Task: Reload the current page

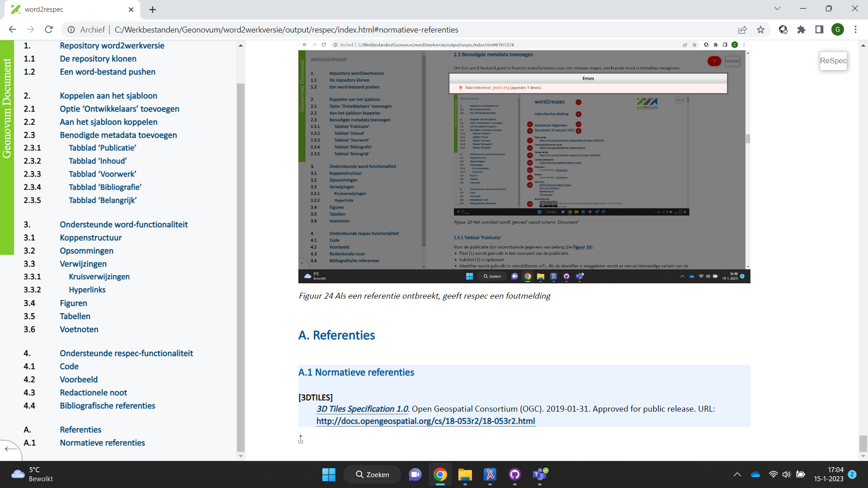Action: pos(49,29)
